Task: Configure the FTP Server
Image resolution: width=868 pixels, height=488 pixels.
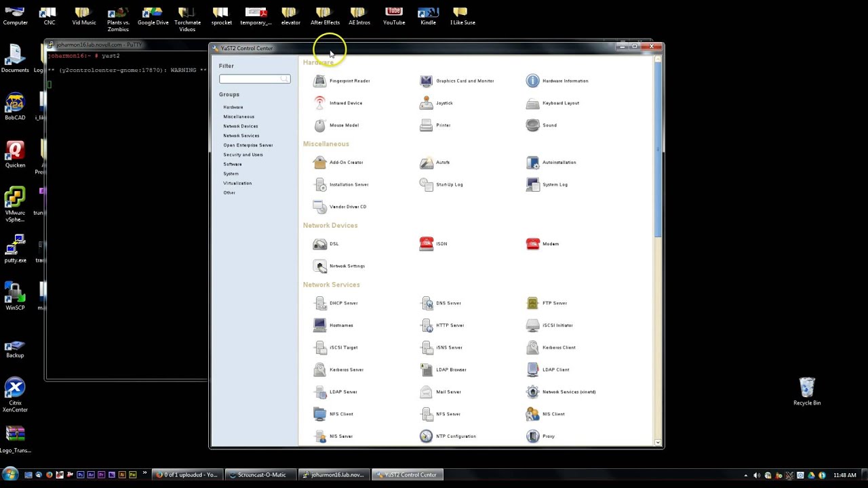Action: 547,304
